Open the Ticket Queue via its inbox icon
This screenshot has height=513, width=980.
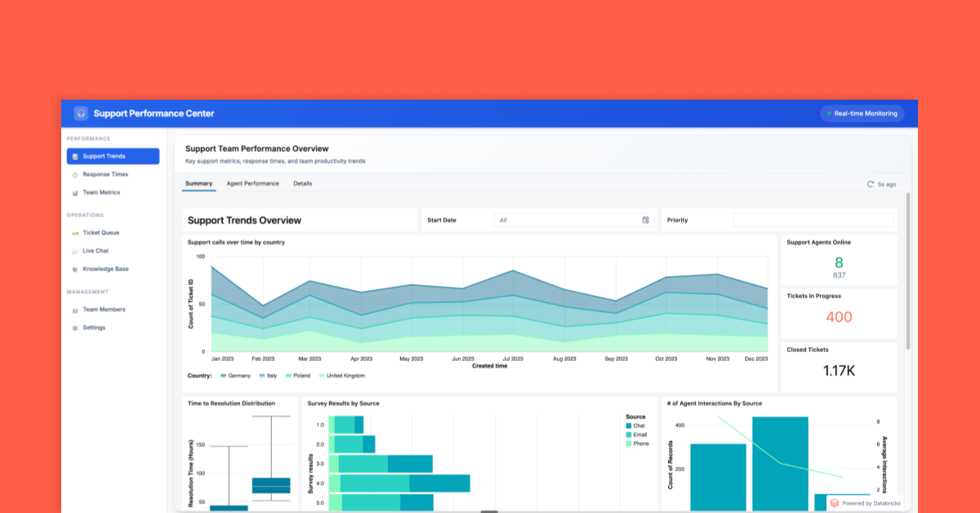77,233
